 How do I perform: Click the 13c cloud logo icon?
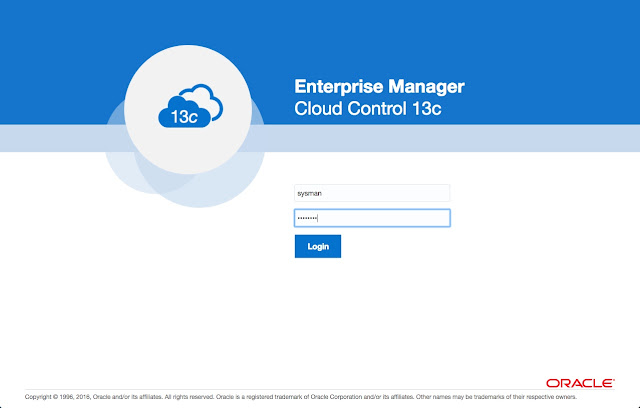click(x=191, y=106)
